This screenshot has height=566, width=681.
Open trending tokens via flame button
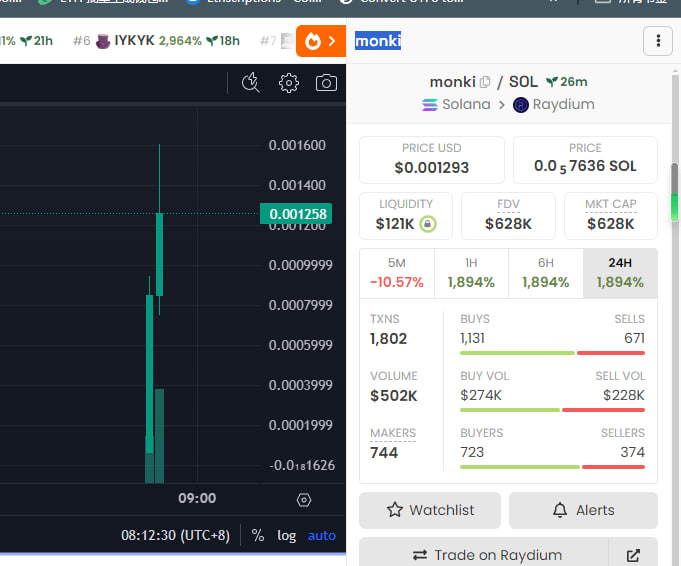(x=321, y=41)
